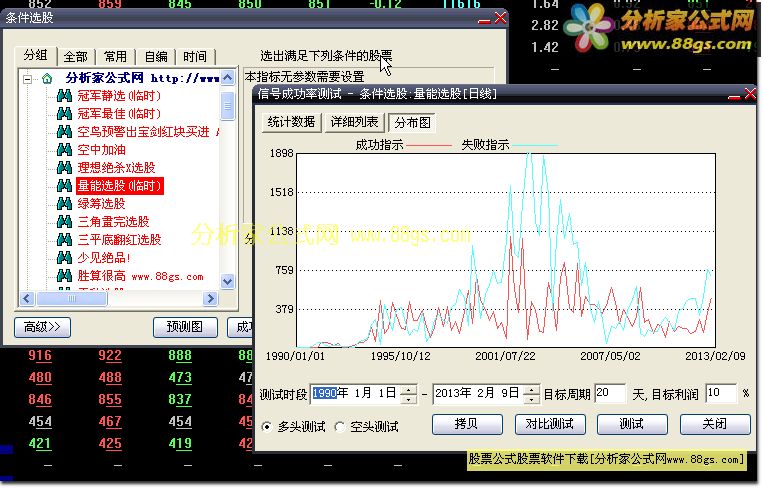Open the 详细列表 tab
This screenshot has height=488, width=763.
coord(354,122)
